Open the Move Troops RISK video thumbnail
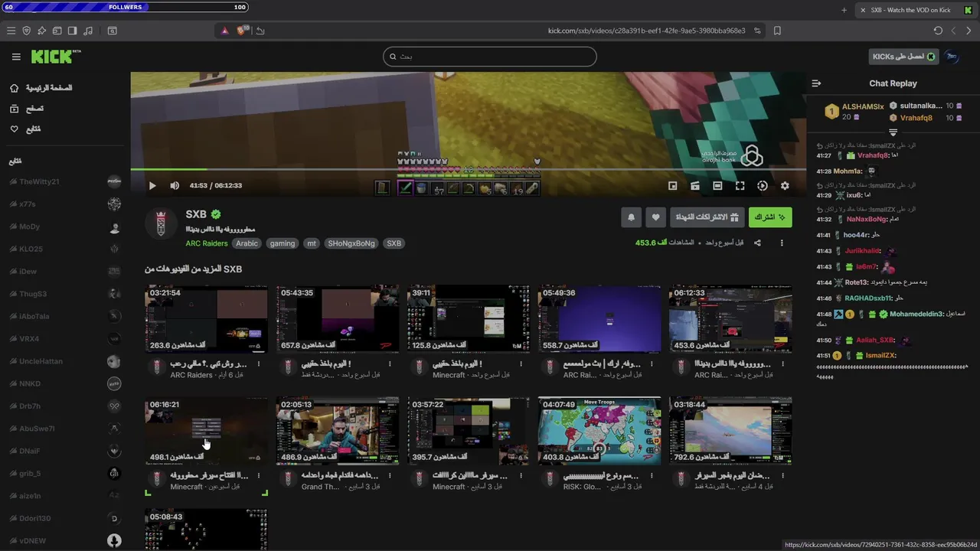Viewport: 980px width, 551px height. pyautogui.click(x=599, y=431)
